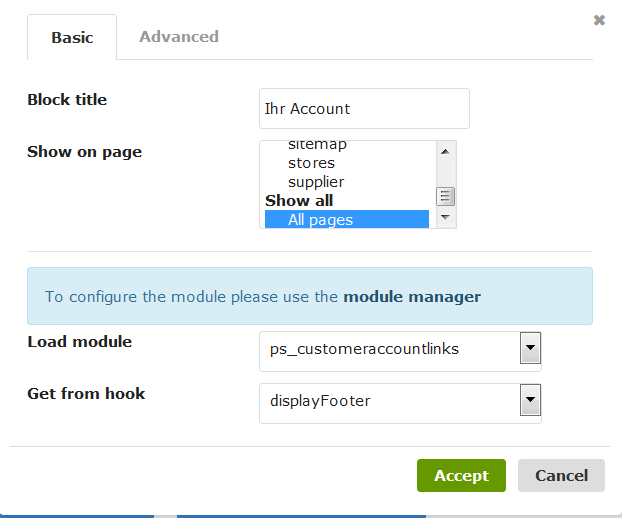The image size is (622, 518).
Task: Click the page list scrollbar down arrow
Action: click(x=446, y=217)
